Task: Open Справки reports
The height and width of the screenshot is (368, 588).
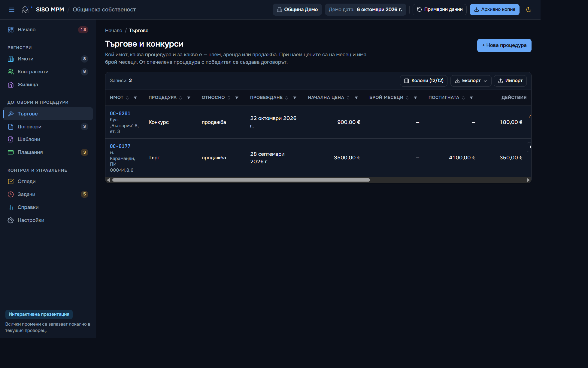Action: 48,207
